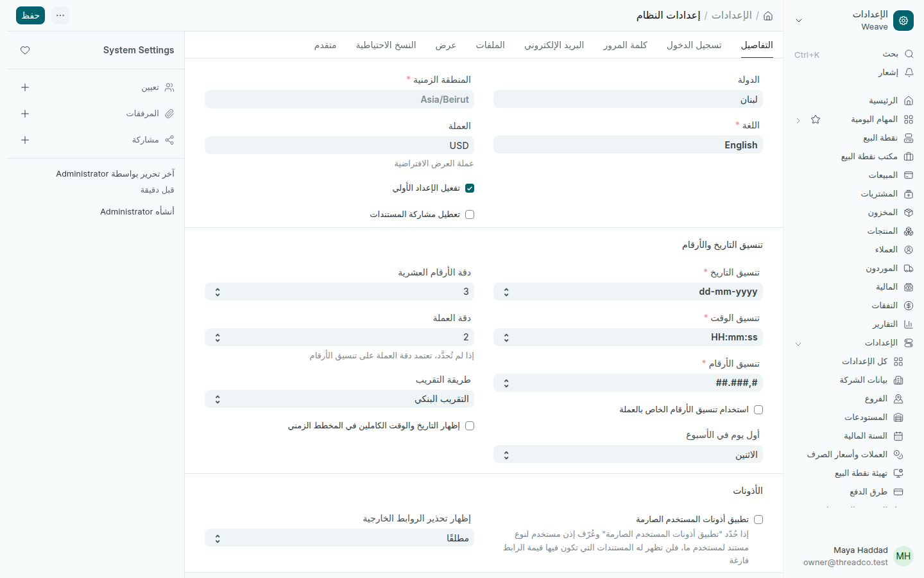Image resolution: width=924 pixels, height=578 pixels.
Task: Click the العملة USD input field
Action: pos(339,145)
